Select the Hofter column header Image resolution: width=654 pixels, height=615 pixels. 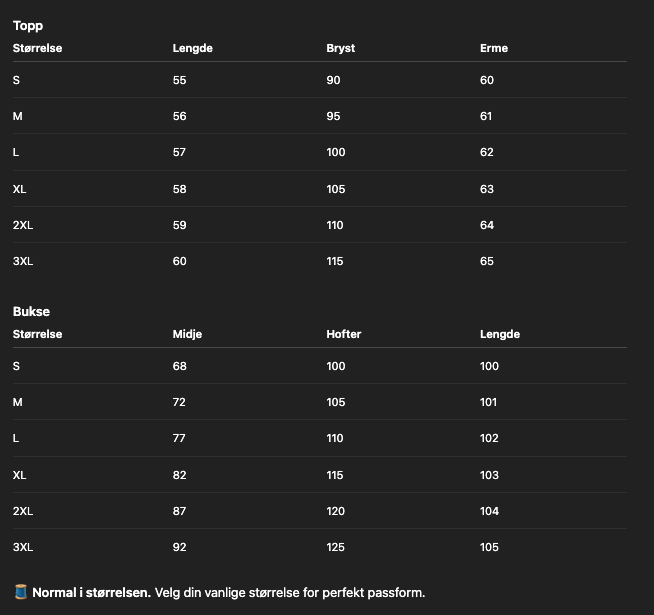[344, 334]
